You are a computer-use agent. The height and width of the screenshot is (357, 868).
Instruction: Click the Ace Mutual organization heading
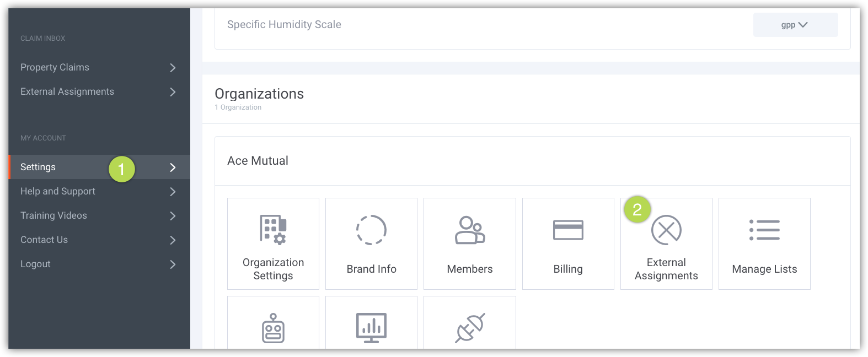point(258,161)
